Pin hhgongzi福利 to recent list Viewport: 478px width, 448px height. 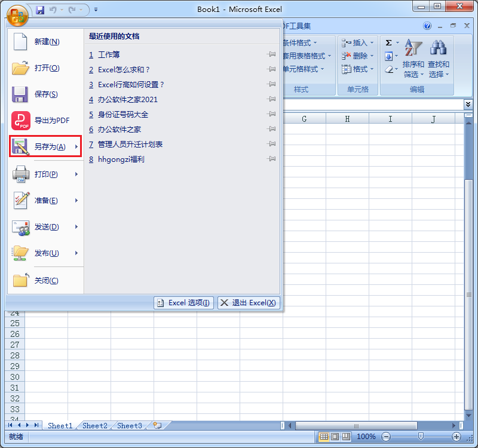coord(271,159)
